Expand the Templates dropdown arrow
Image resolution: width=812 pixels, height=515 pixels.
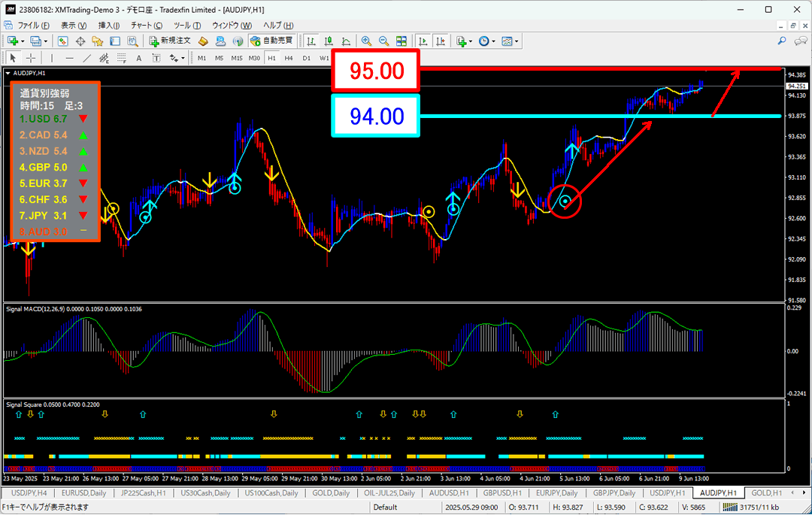(x=517, y=41)
